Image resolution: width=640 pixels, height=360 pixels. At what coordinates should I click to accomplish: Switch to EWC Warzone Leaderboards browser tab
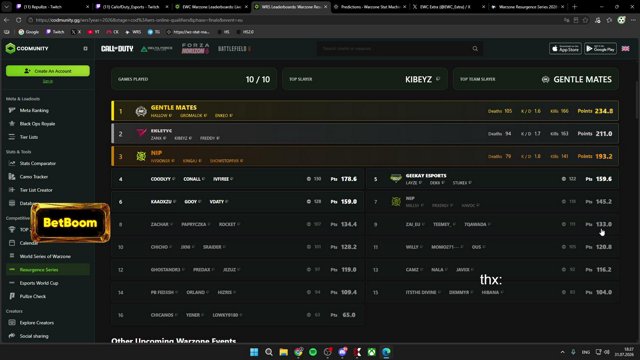210,7
